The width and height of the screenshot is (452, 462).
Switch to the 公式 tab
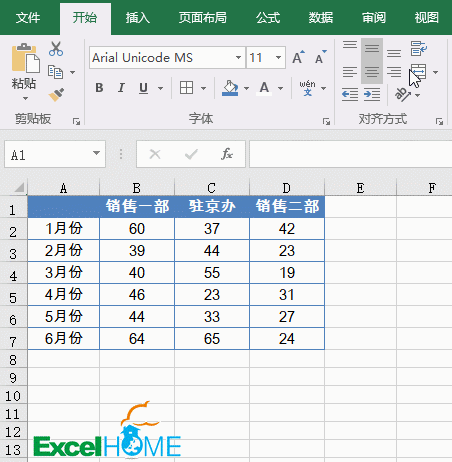coord(268,18)
